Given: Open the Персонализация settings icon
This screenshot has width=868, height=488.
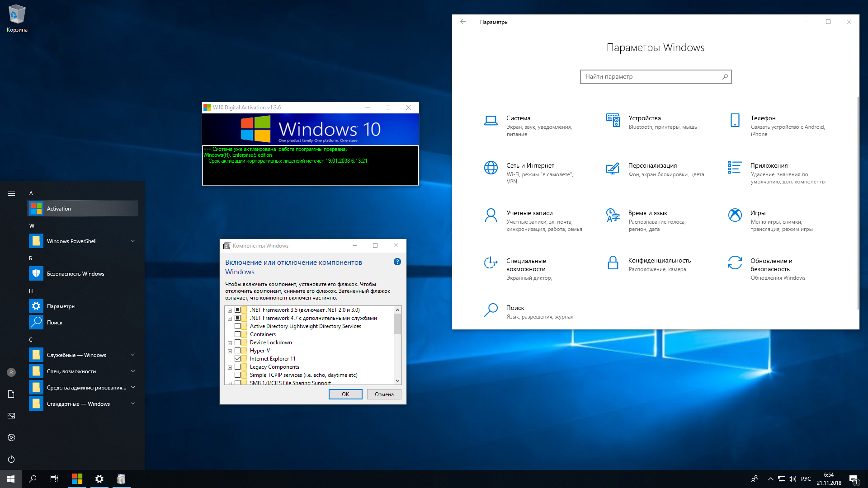Looking at the screenshot, I should 613,169.
